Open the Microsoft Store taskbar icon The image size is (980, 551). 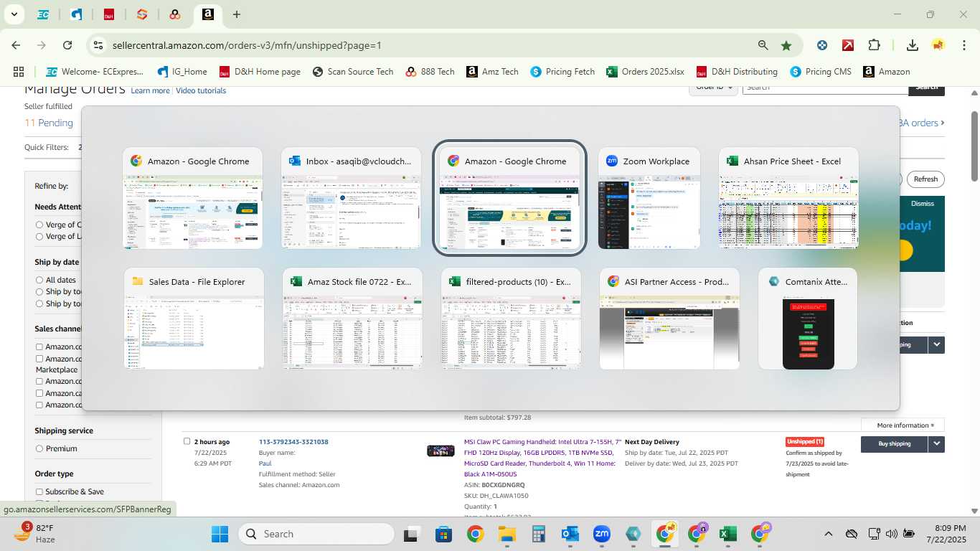(443, 534)
